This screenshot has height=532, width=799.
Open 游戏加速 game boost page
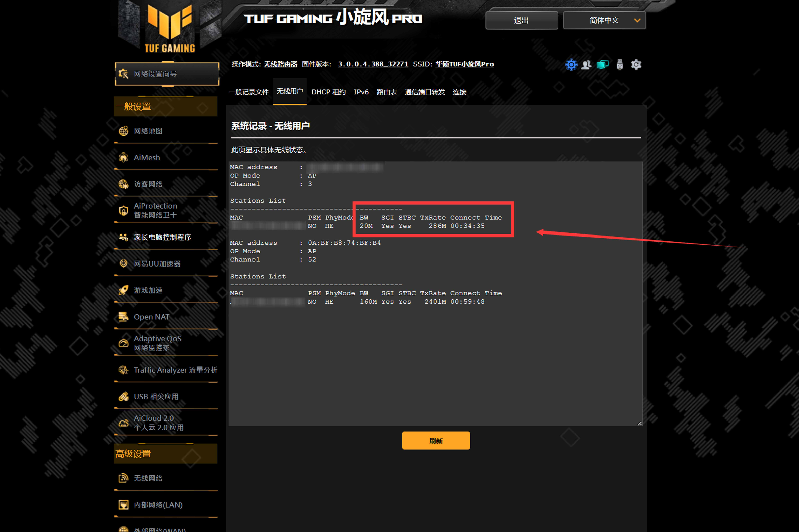point(148,290)
